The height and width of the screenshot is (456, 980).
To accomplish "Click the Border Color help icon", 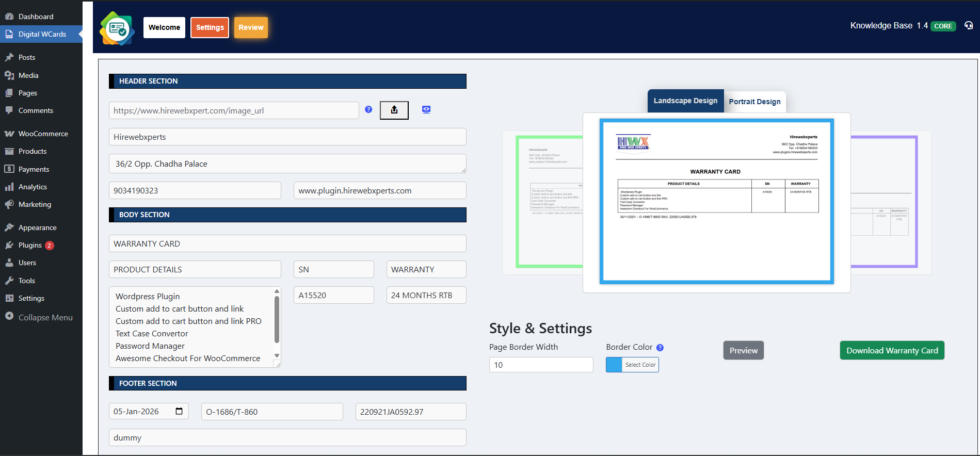I will (x=660, y=348).
